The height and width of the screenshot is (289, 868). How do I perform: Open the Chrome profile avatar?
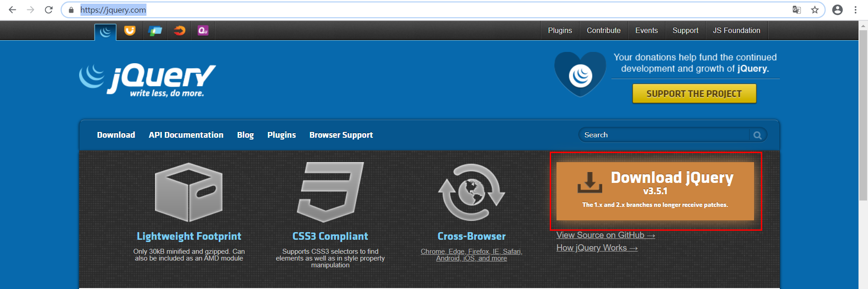click(x=837, y=10)
